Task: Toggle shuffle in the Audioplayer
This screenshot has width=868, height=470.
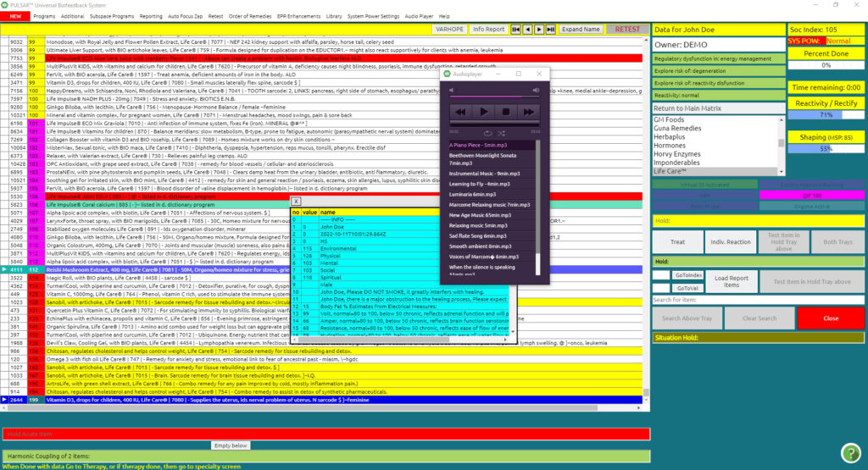Action: coord(500,133)
